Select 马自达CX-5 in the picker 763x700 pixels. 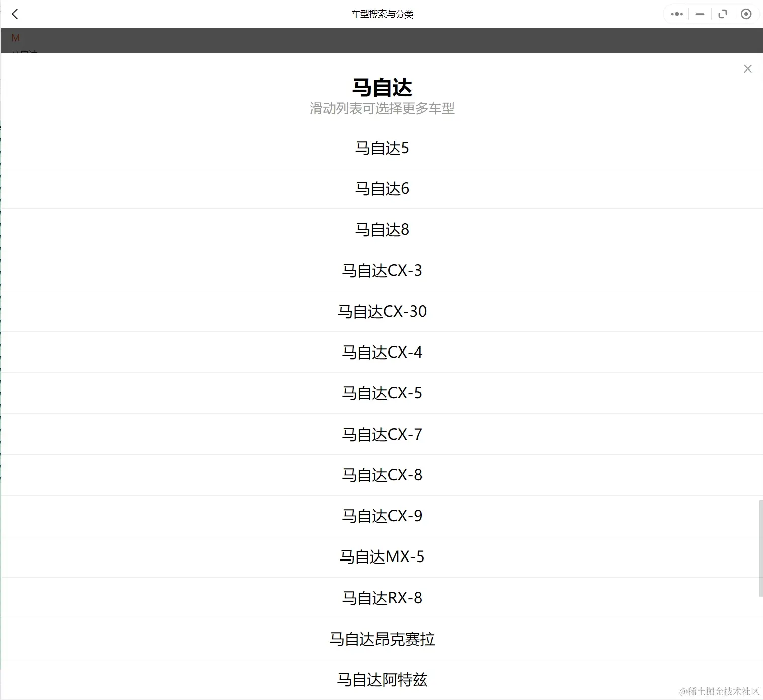click(381, 393)
